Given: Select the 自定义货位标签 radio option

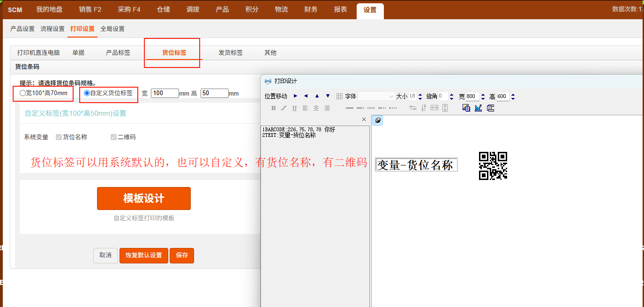Looking at the screenshot, I should (87, 93).
